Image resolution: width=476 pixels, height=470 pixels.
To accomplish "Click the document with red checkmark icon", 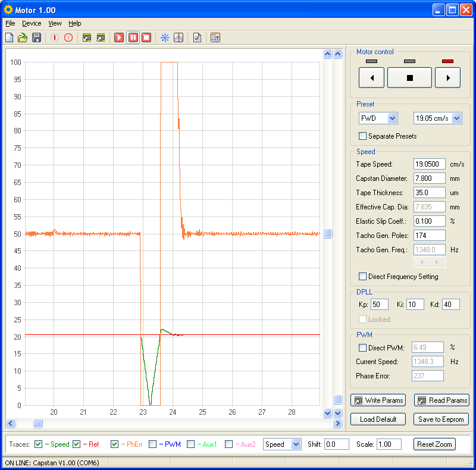I will (198, 37).
